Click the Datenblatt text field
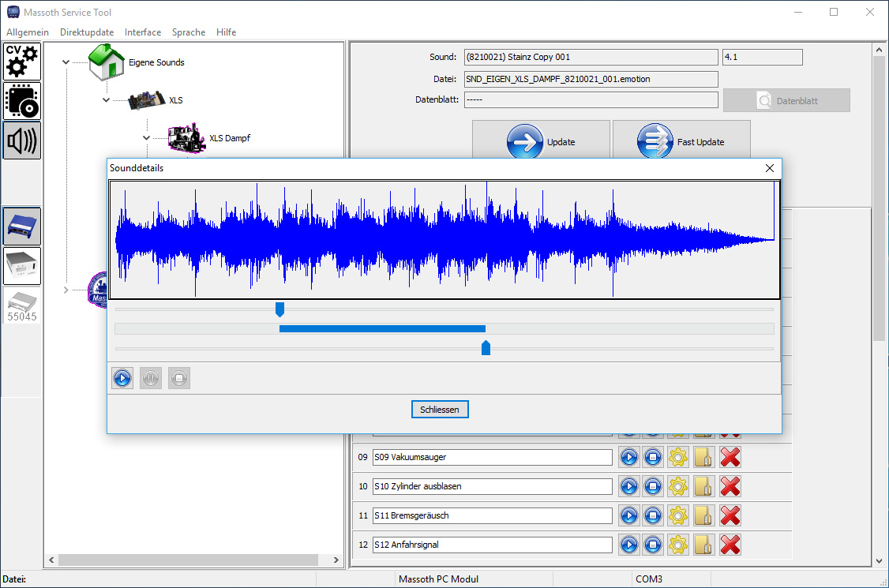889x588 pixels. pos(591,99)
